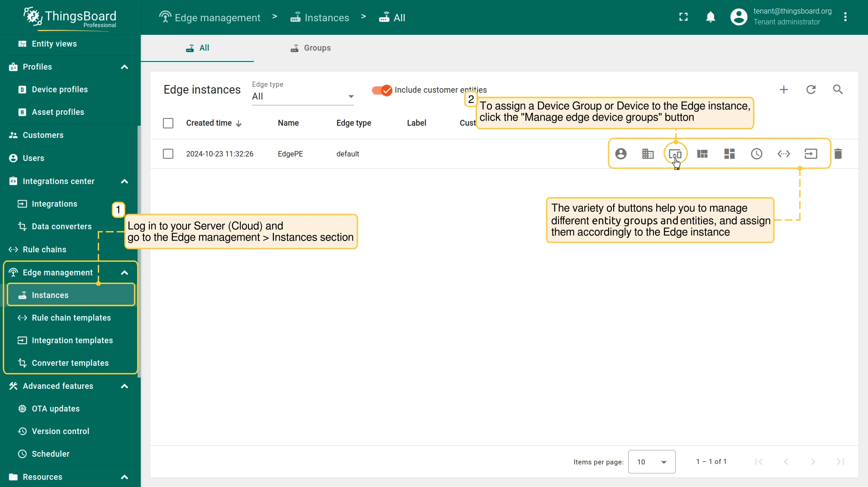Screen dimensions: 868x487
Task: Click Manage edge rule chains icon
Action: pyautogui.click(x=783, y=154)
